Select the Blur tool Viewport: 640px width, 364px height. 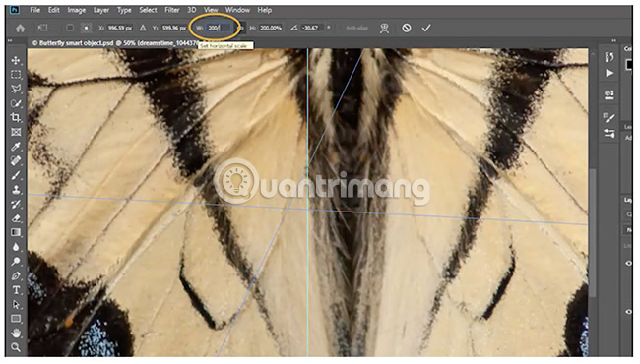(x=16, y=247)
